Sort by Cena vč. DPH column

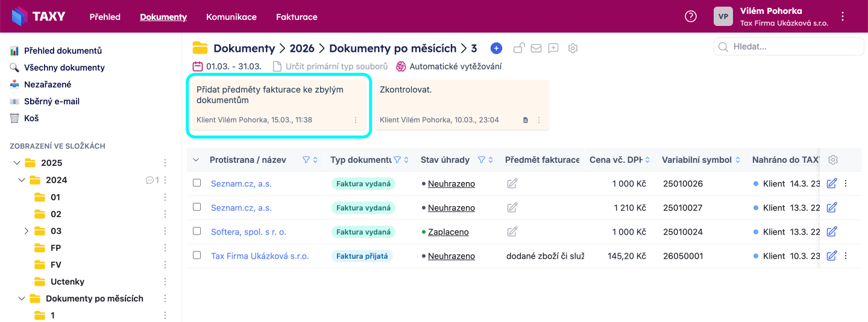point(647,160)
